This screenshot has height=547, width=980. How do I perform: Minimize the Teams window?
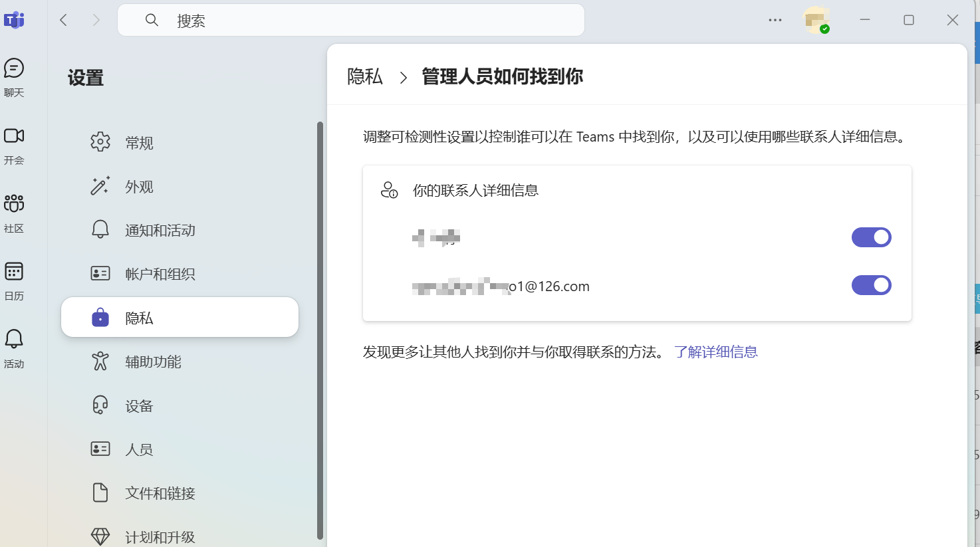pos(865,20)
